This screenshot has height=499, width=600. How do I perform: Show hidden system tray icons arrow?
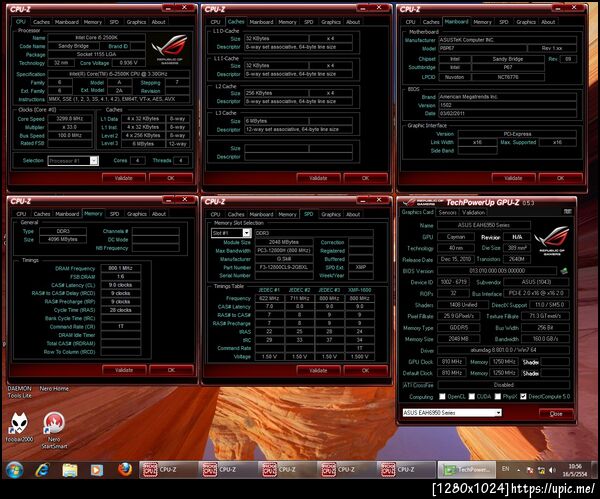click(518, 470)
